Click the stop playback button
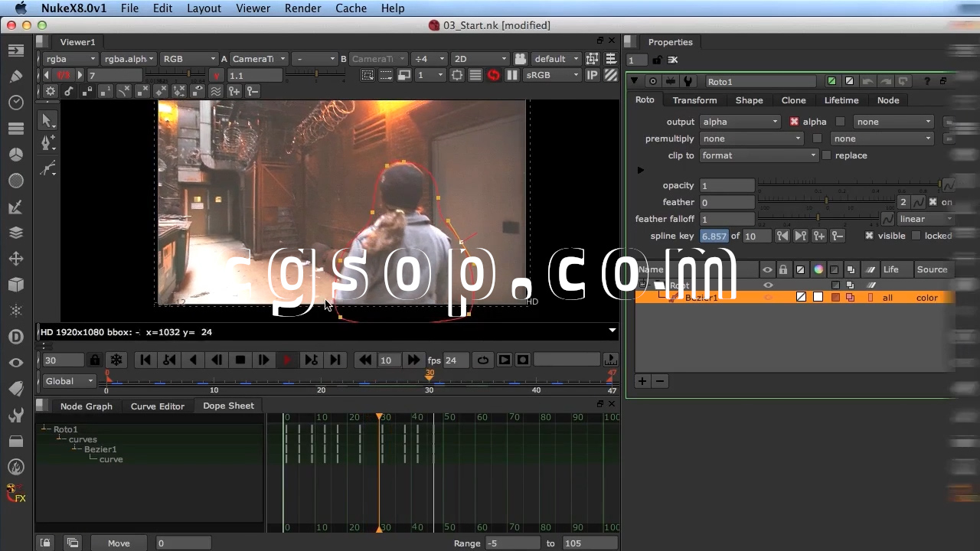 click(x=240, y=360)
